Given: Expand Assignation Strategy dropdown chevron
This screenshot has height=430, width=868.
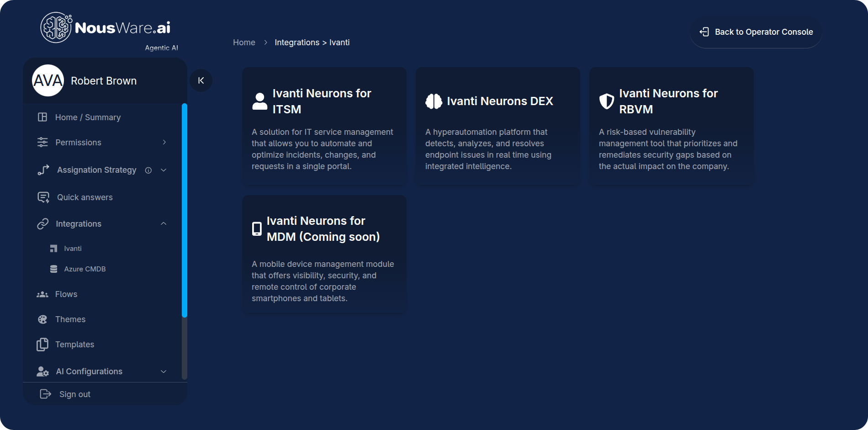Looking at the screenshot, I should tap(164, 170).
